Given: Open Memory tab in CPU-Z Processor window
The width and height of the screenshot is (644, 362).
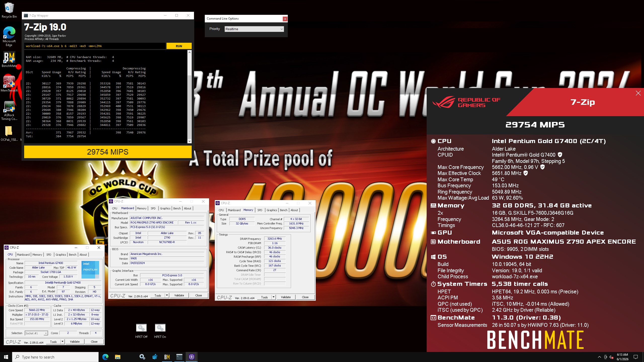Looking at the screenshot, I should click(37, 255).
